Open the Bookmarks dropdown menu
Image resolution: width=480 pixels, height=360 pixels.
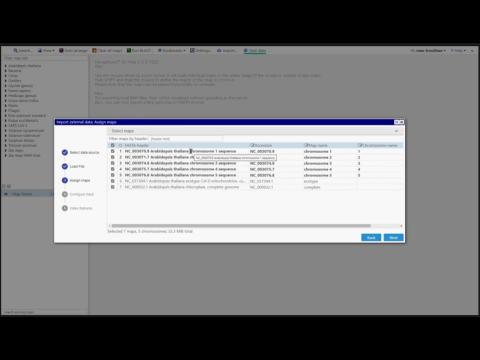172,50
